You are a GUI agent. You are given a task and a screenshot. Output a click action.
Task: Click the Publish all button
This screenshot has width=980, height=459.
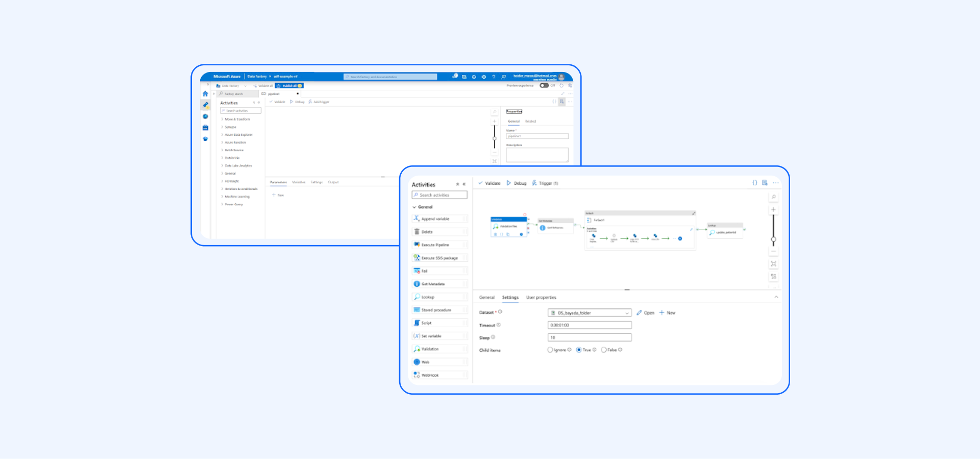point(290,86)
